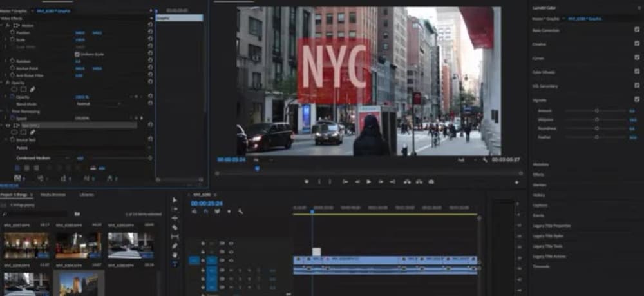The width and height of the screenshot is (644, 296).
Task: Toggle Linked Selection in timeline
Action: pos(217,212)
